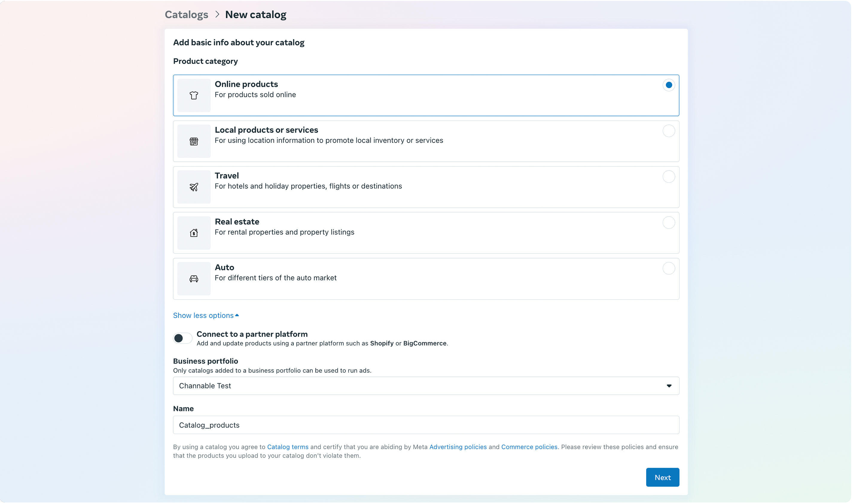852x504 pixels.
Task: Select the Online products radio button
Action: click(668, 85)
